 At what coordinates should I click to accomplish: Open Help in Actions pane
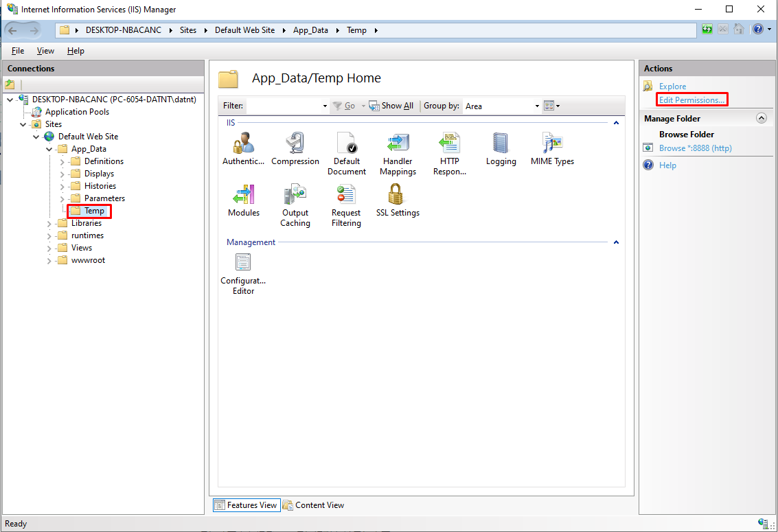[667, 165]
